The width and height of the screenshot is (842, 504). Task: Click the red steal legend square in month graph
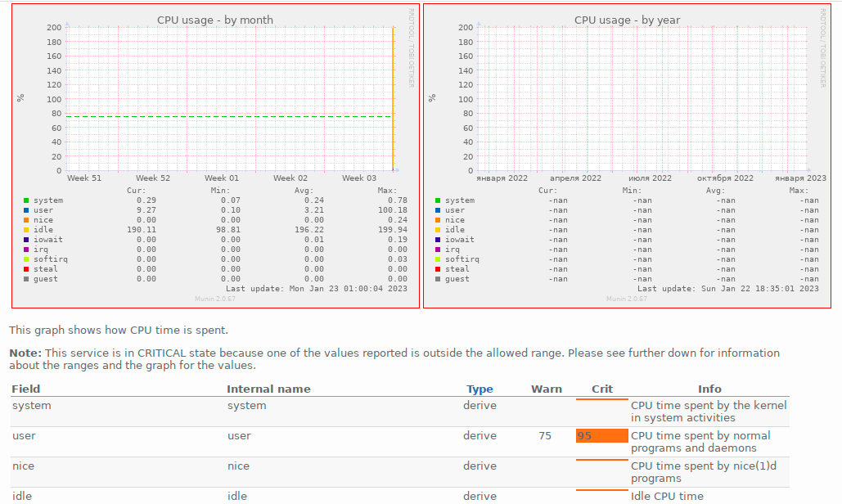point(26,269)
